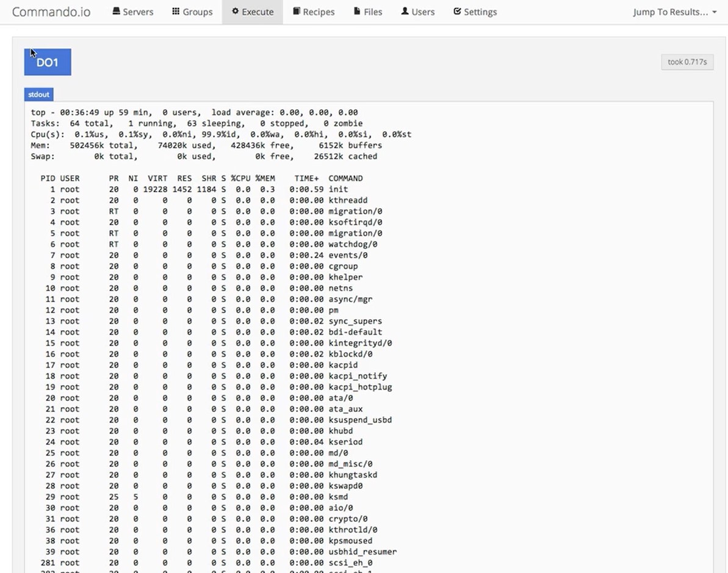Open the Servers nav item
This screenshot has width=728, height=573.
[x=133, y=12]
